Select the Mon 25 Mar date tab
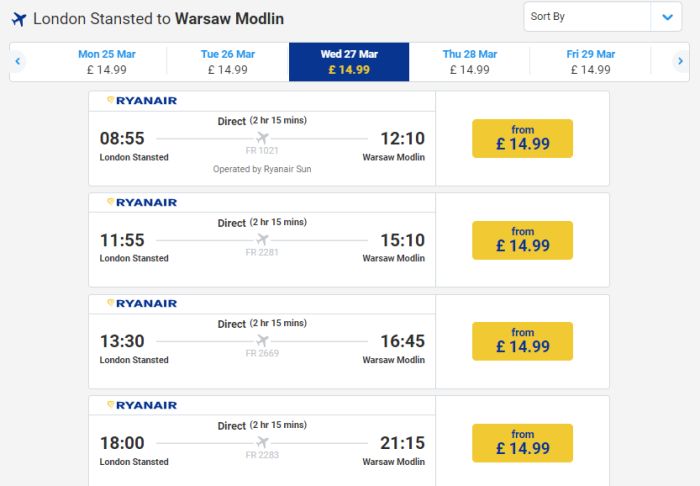 click(107, 62)
